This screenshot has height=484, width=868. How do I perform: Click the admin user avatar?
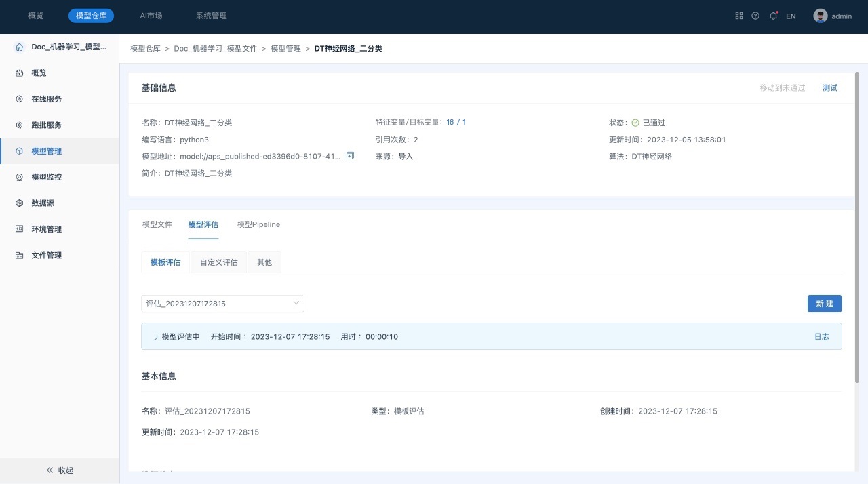821,16
